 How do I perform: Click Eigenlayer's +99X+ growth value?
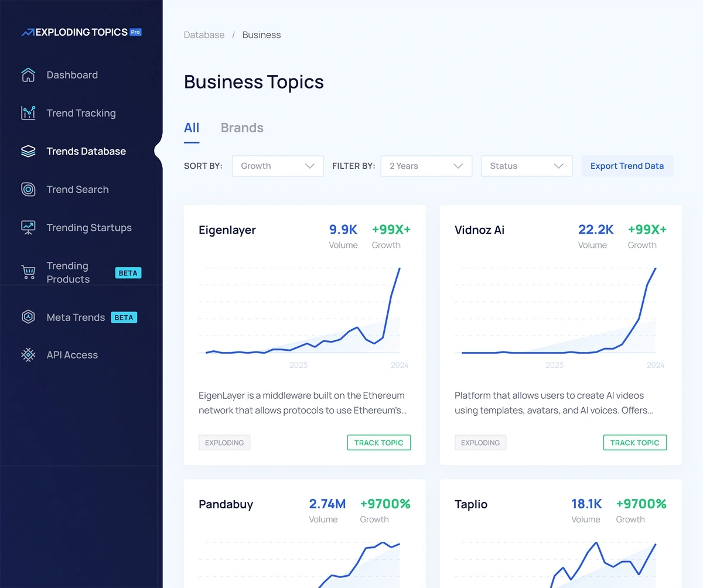391,230
